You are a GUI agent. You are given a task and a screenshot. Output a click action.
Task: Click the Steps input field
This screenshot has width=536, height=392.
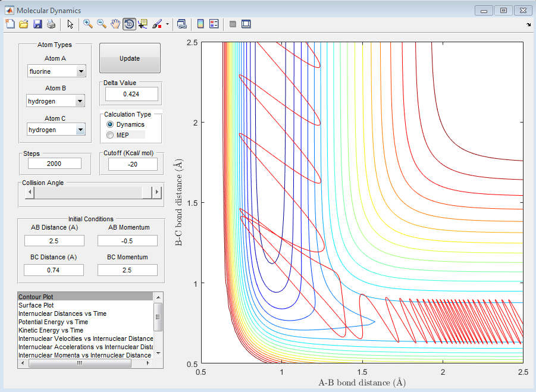click(54, 164)
